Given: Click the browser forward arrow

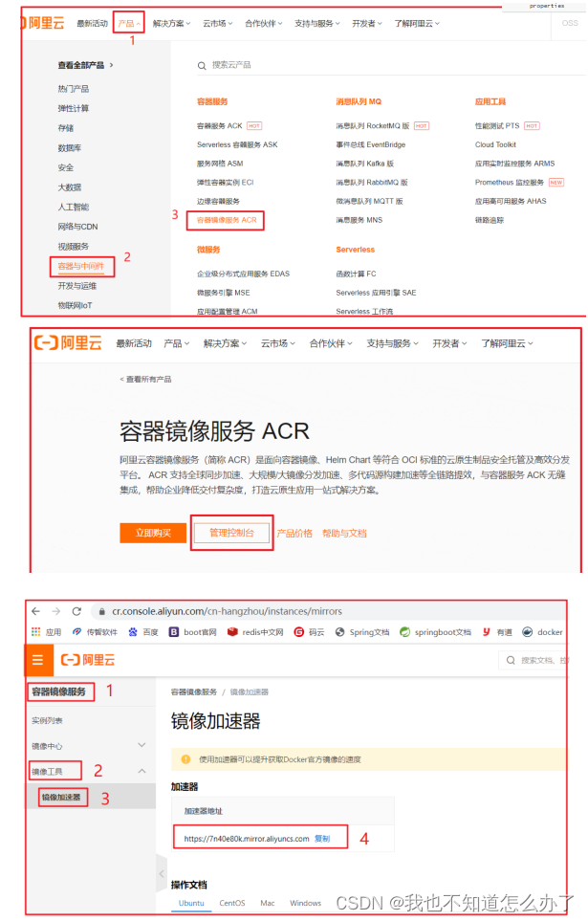Looking at the screenshot, I should pos(55,611).
